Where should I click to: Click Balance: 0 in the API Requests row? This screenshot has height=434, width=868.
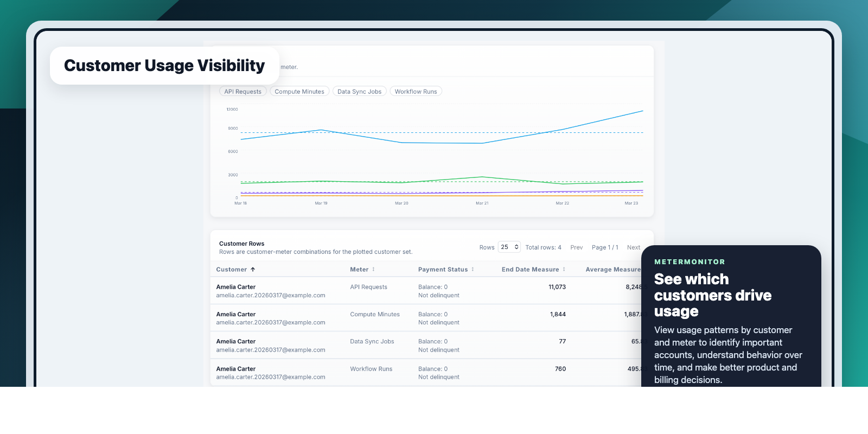click(x=433, y=287)
